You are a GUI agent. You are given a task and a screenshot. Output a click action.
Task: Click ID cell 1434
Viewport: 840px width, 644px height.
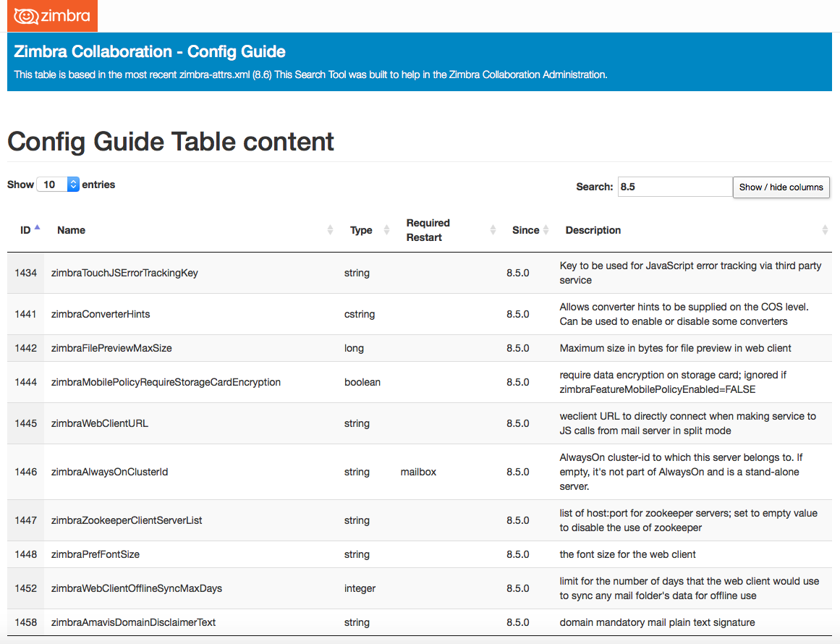click(x=26, y=273)
